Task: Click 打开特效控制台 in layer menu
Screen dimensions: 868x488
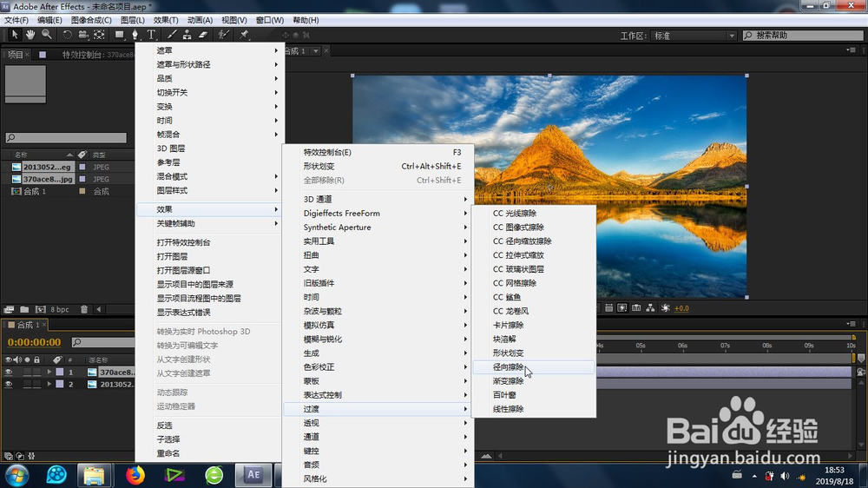Action: (210, 242)
